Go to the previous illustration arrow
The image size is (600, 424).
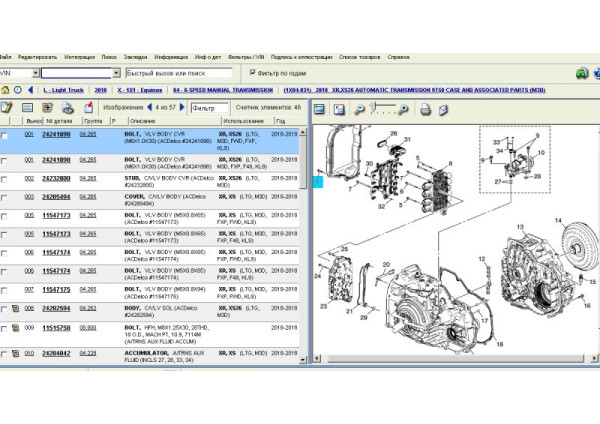click(x=149, y=107)
